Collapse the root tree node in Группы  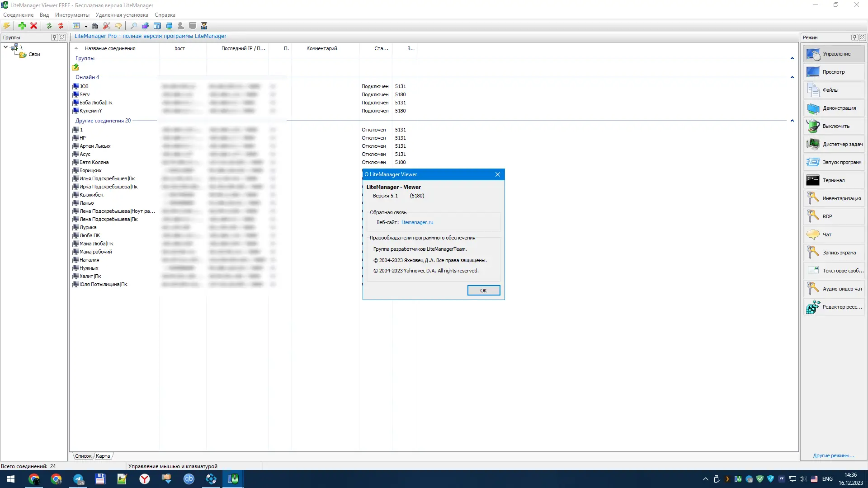(x=5, y=47)
